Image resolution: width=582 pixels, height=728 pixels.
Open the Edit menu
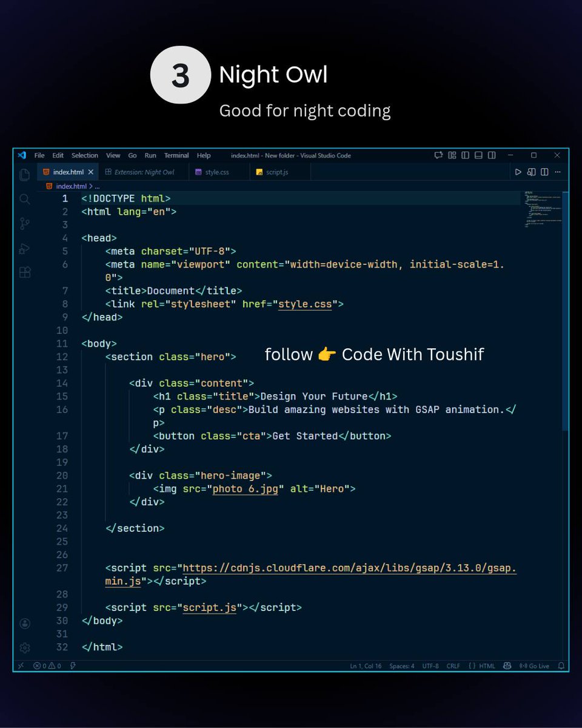58,155
